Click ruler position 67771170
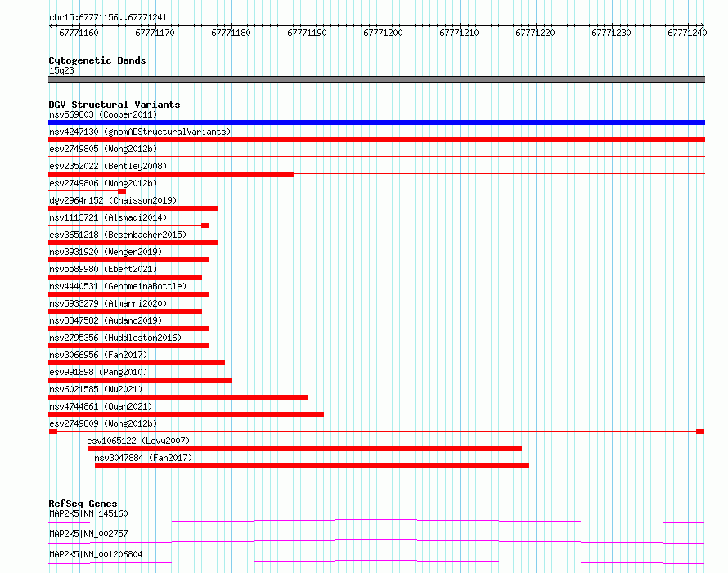728x573 pixels. click(155, 33)
